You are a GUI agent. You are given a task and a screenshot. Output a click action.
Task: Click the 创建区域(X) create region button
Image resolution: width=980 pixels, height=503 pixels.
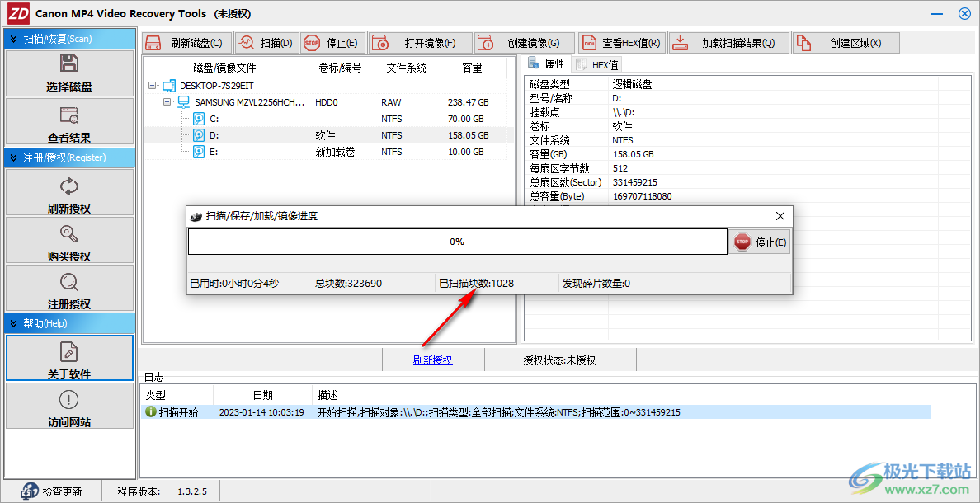click(x=846, y=43)
